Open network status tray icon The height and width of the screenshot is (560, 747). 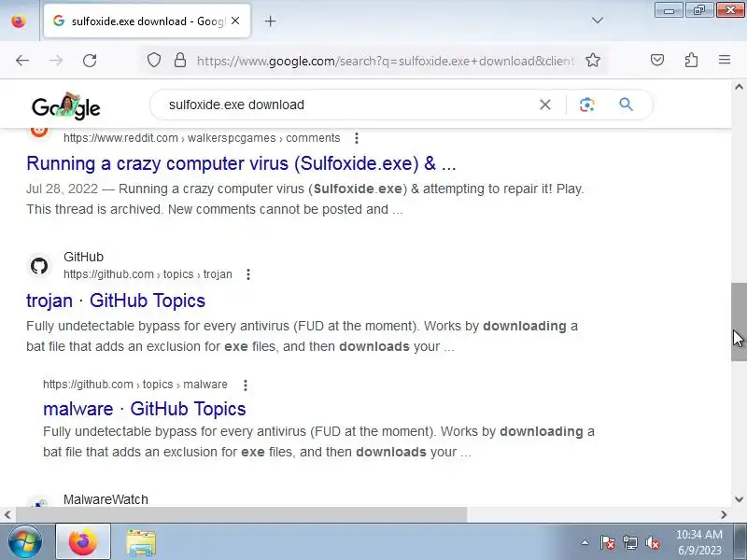629,542
